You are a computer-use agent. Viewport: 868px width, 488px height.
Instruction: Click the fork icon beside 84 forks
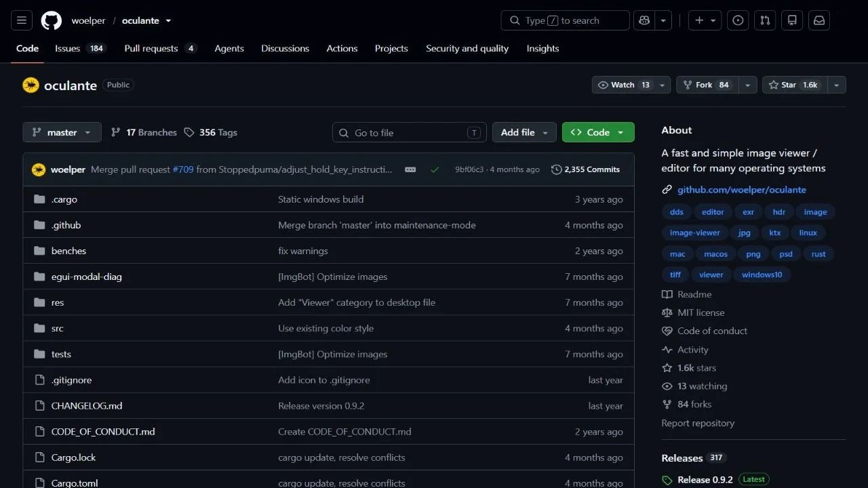click(x=667, y=405)
